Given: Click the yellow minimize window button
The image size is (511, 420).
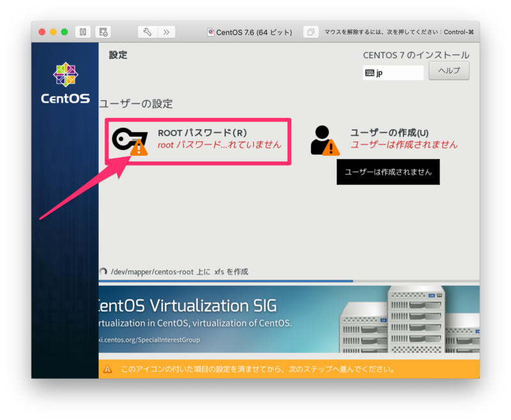Looking at the screenshot, I should (53, 32).
